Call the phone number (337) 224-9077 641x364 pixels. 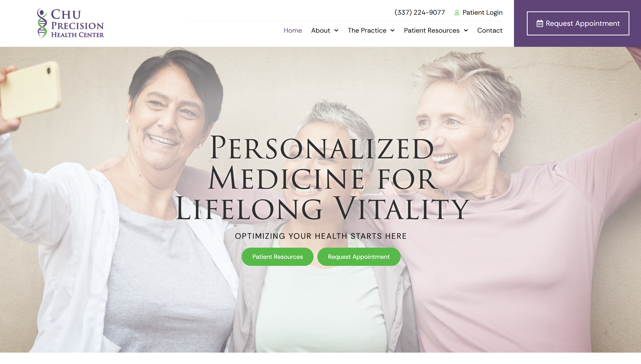point(420,12)
